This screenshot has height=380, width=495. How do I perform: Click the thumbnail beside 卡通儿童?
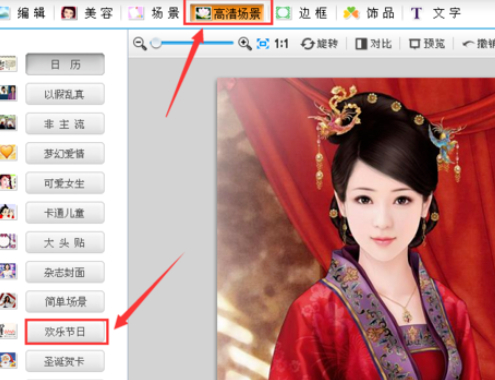coord(8,212)
